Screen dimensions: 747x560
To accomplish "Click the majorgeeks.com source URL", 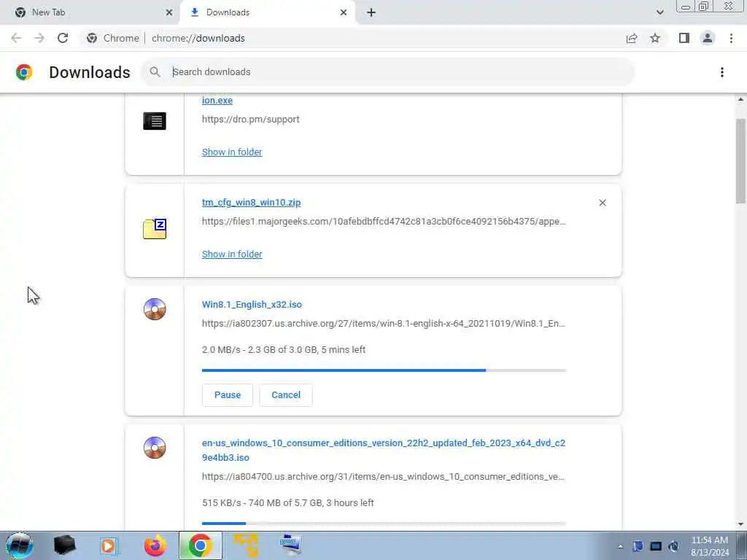I will click(384, 222).
